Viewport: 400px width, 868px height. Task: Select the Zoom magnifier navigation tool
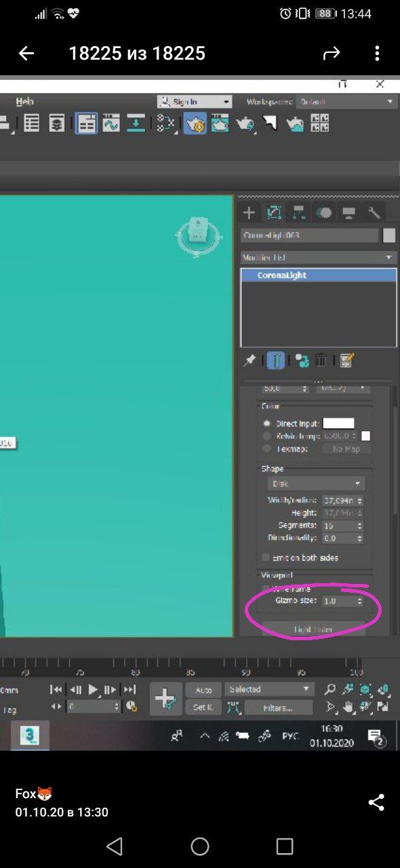330,690
